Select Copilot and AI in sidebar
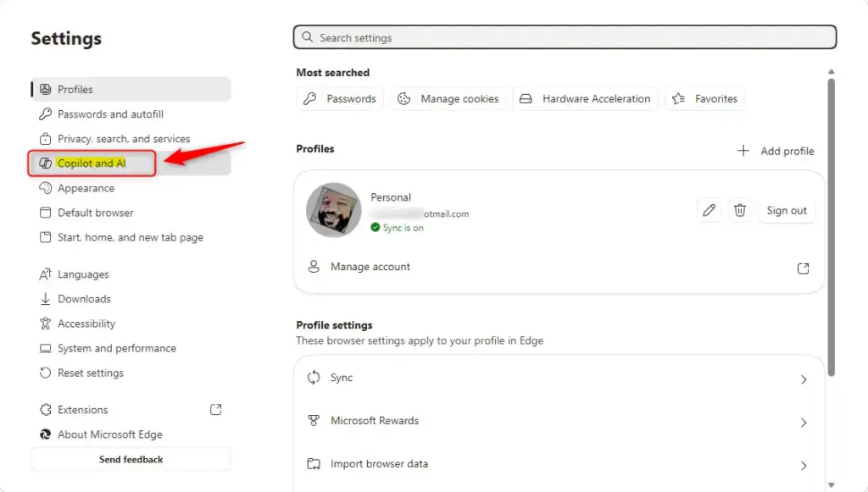This screenshot has width=868, height=492. 131,163
